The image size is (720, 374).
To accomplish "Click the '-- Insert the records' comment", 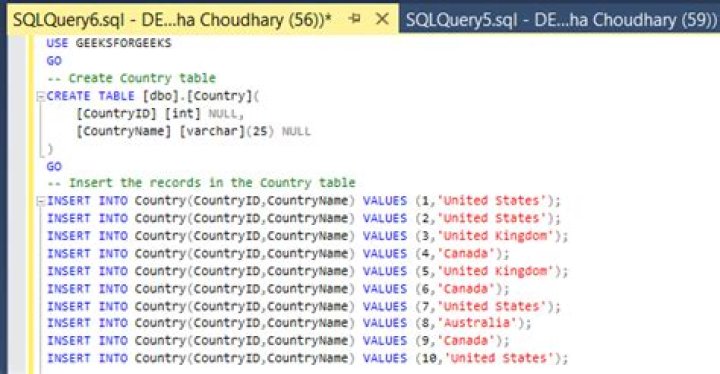I will coord(201,183).
